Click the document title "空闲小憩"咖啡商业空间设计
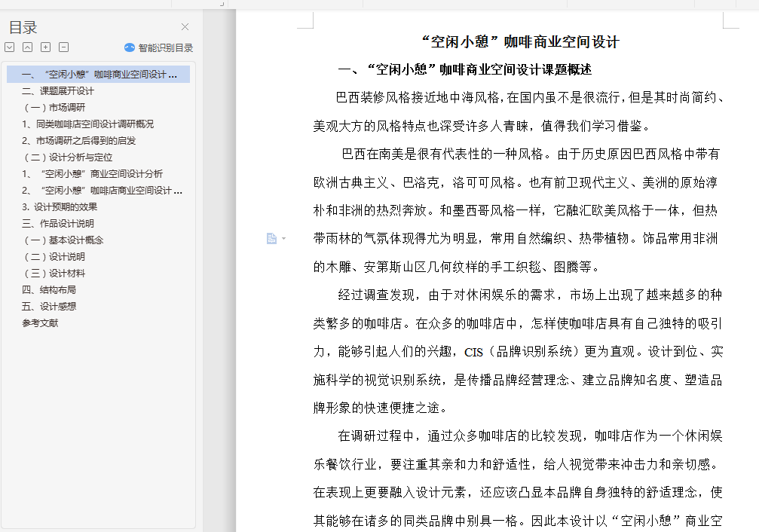This screenshot has width=759, height=532. (520, 41)
